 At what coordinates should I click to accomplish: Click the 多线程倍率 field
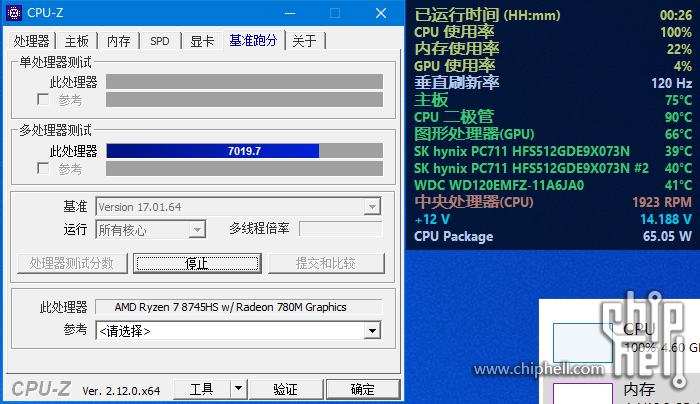tap(341, 229)
